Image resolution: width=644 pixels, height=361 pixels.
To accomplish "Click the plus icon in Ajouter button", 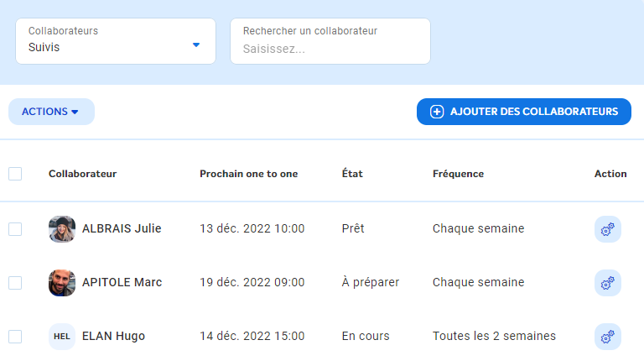I will (437, 112).
